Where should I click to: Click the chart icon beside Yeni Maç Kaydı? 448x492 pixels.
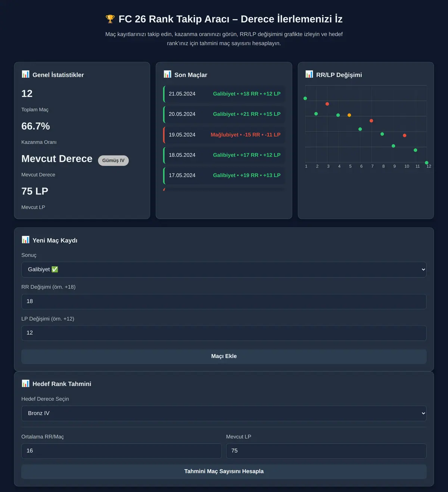coord(25,240)
